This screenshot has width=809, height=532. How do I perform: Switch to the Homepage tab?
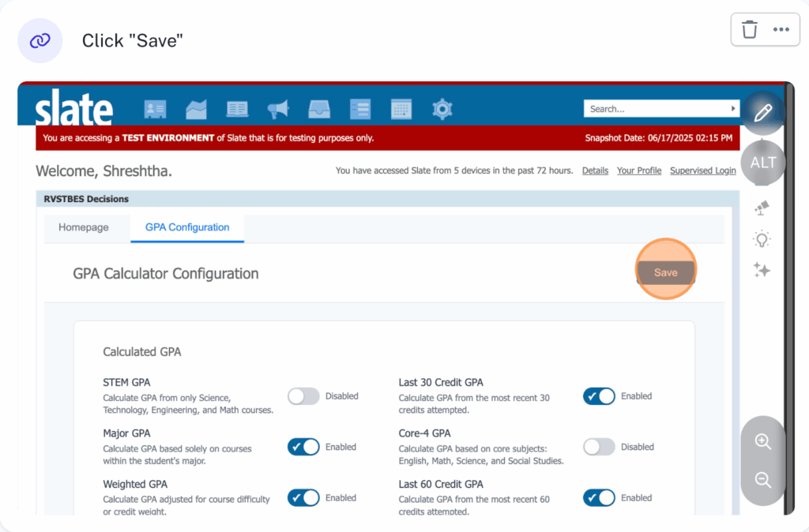click(x=84, y=227)
